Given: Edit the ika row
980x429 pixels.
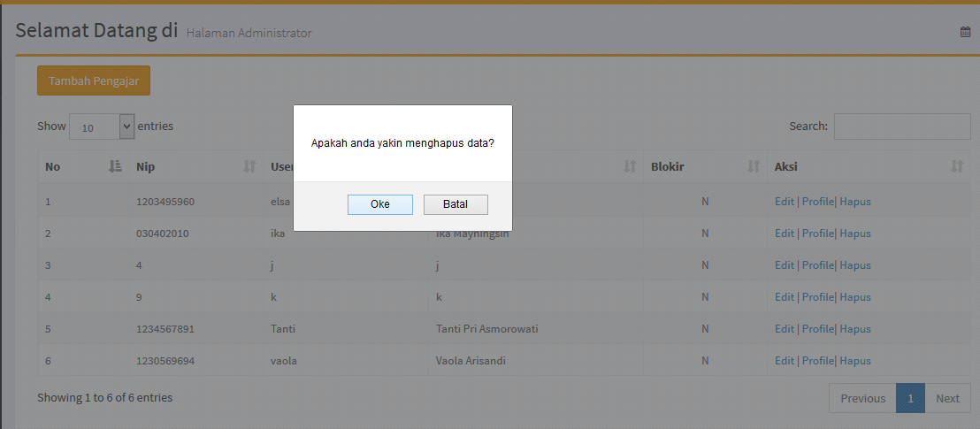Looking at the screenshot, I should click(785, 234).
